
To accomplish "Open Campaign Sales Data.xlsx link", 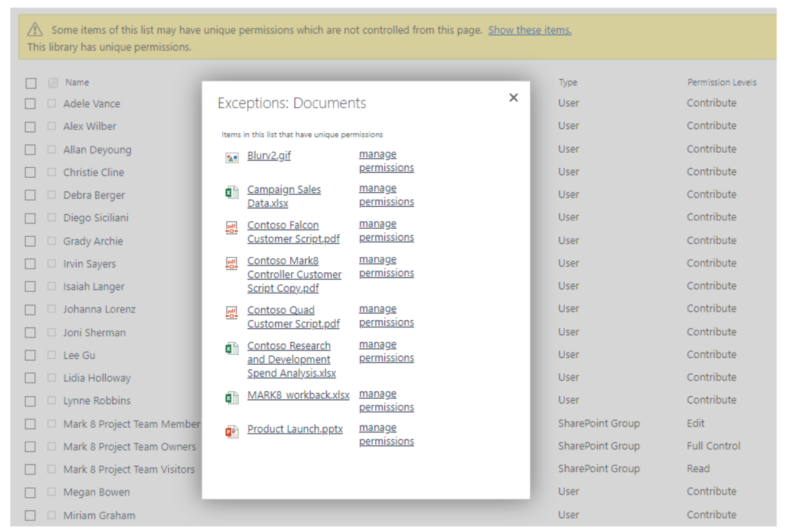I will (284, 196).
